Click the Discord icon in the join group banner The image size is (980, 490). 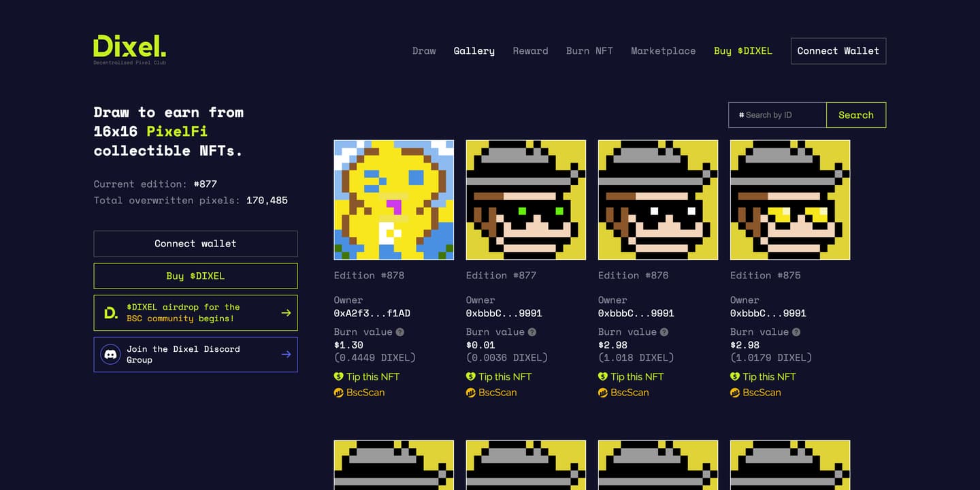[110, 355]
